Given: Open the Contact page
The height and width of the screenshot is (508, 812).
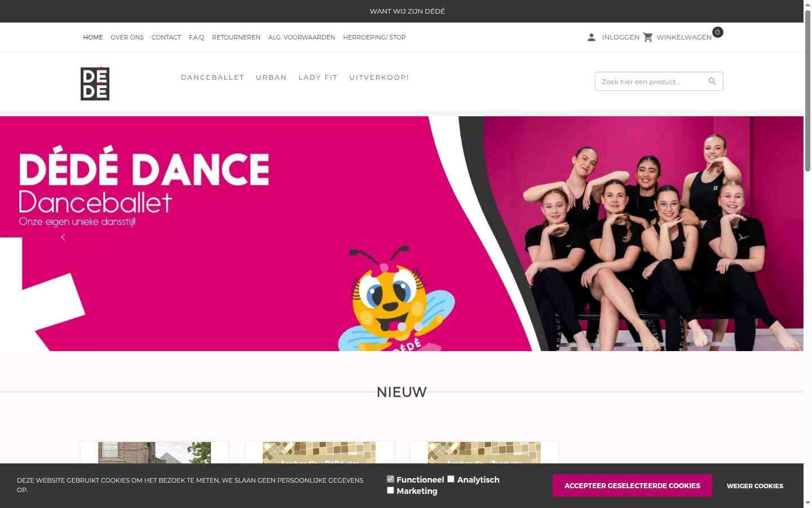Looking at the screenshot, I should pos(166,37).
